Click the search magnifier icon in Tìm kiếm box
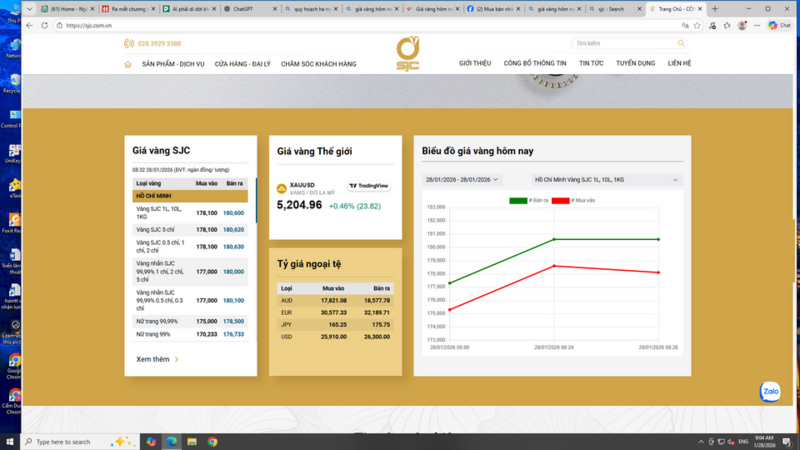This screenshot has width=800, height=450. point(681,44)
